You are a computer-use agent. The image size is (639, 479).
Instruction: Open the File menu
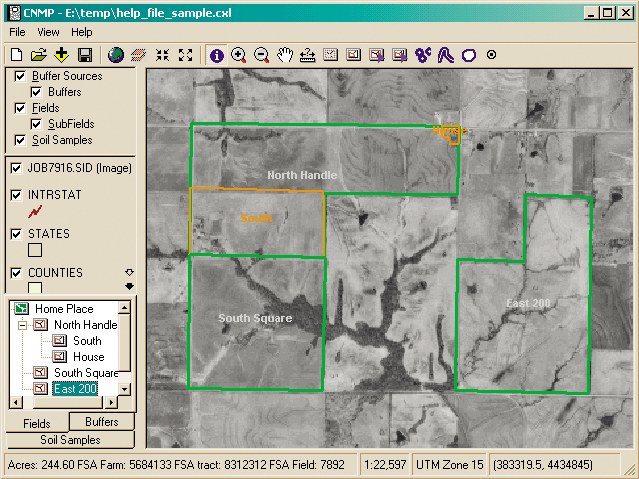[17, 32]
